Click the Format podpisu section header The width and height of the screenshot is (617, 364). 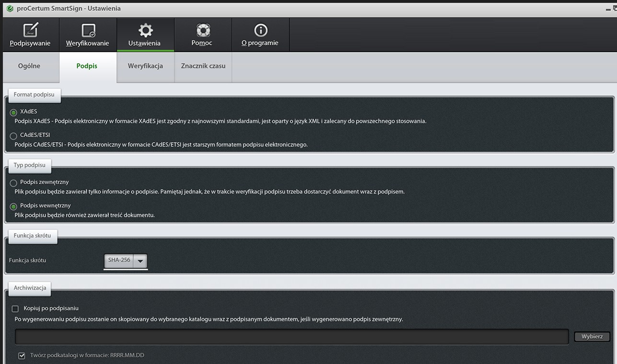coord(34,95)
